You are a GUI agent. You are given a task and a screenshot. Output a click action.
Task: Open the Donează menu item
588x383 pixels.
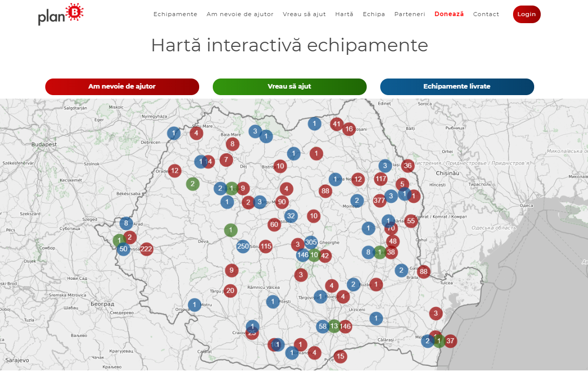pos(449,14)
